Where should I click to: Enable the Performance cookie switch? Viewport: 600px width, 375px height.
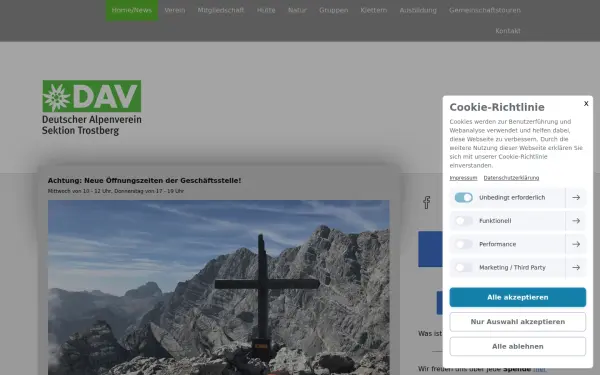click(x=463, y=244)
